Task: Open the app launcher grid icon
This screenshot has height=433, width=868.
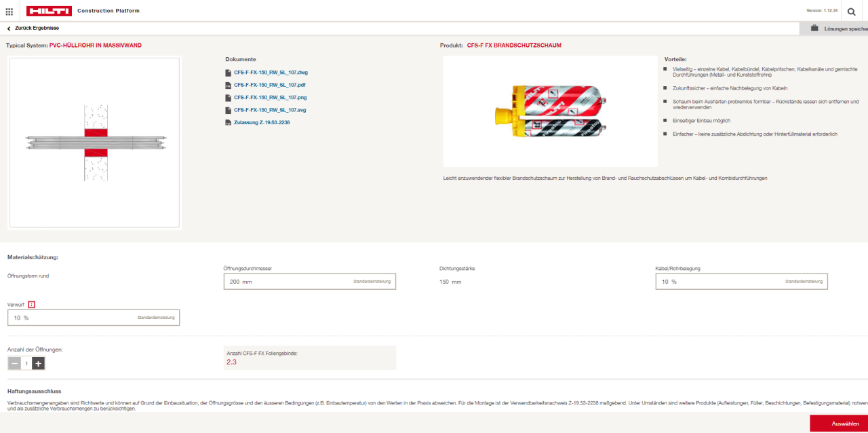Action: (x=9, y=11)
